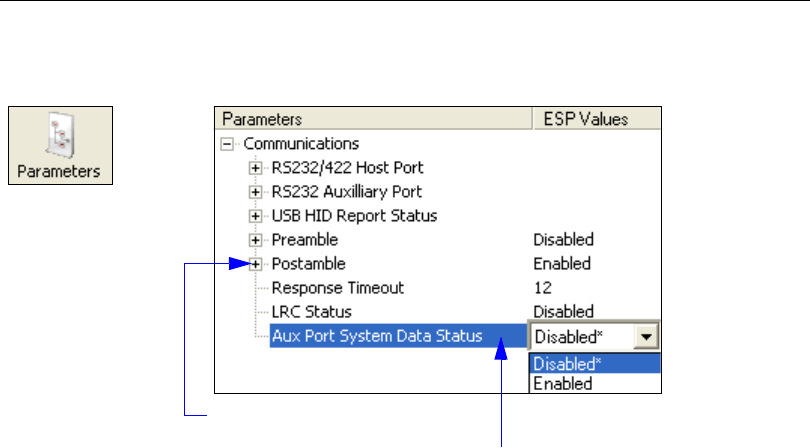Select the LRC Status parameter
The height and width of the screenshot is (448, 810).
[x=314, y=312]
